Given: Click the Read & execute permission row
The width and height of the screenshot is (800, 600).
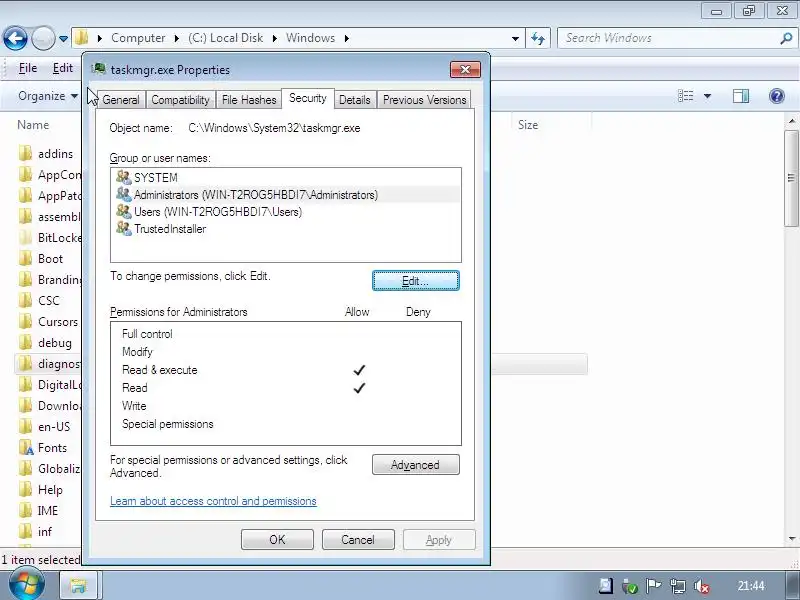Looking at the screenshot, I should 286,370.
